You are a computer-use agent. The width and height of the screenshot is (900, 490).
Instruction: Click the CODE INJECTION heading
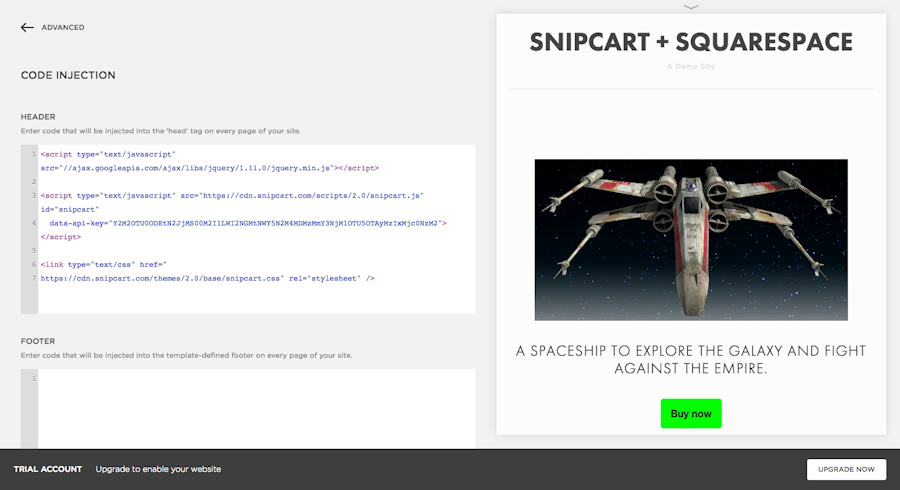68,75
